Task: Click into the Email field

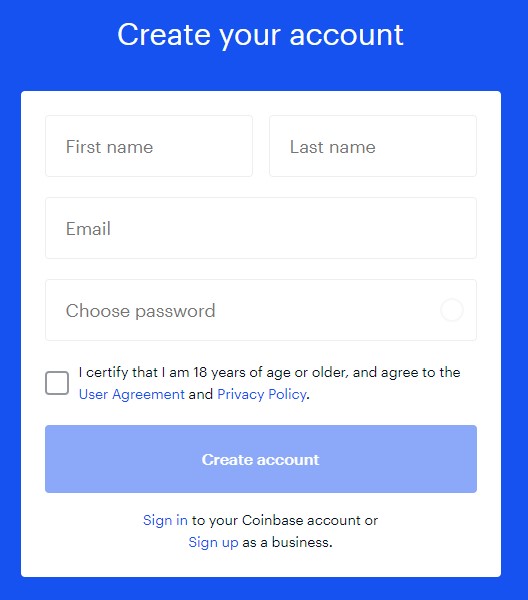Action: 261,228
